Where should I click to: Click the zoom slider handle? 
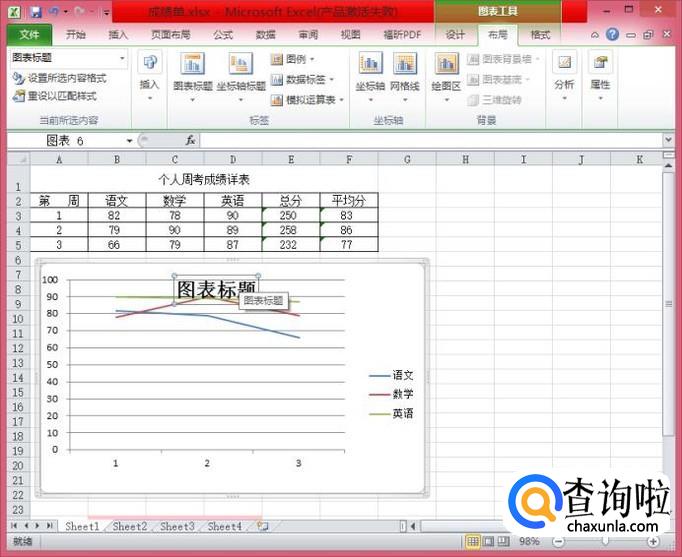coord(605,541)
